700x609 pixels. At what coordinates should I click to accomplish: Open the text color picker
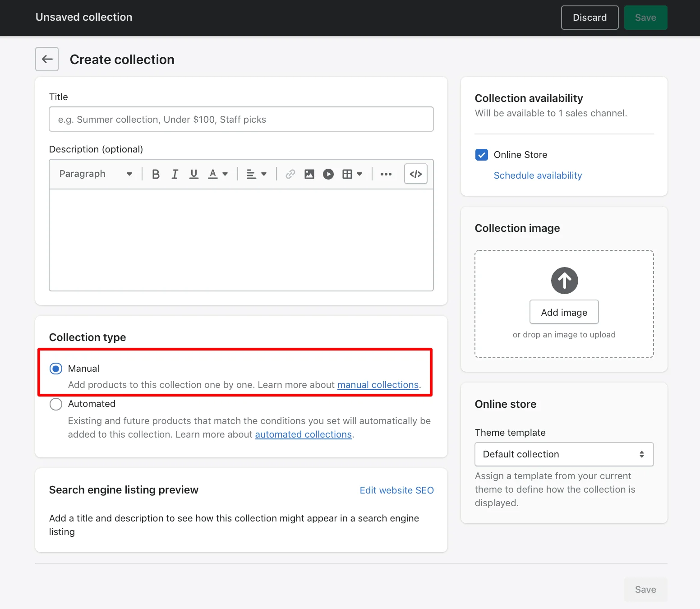[x=218, y=174]
